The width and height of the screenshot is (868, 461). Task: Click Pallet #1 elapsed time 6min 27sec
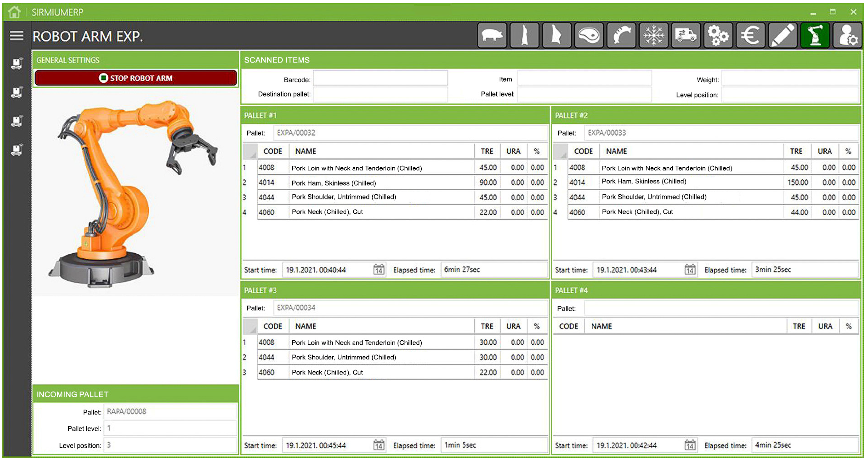coord(494,270)
